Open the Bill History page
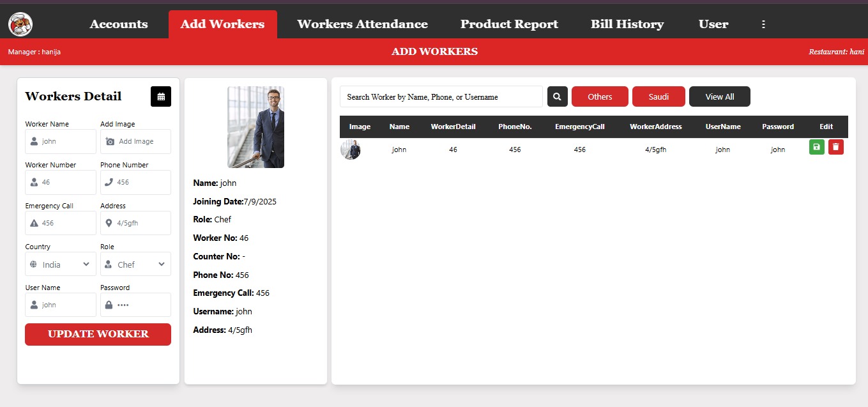Screen dimensions: 868x407 627,24
